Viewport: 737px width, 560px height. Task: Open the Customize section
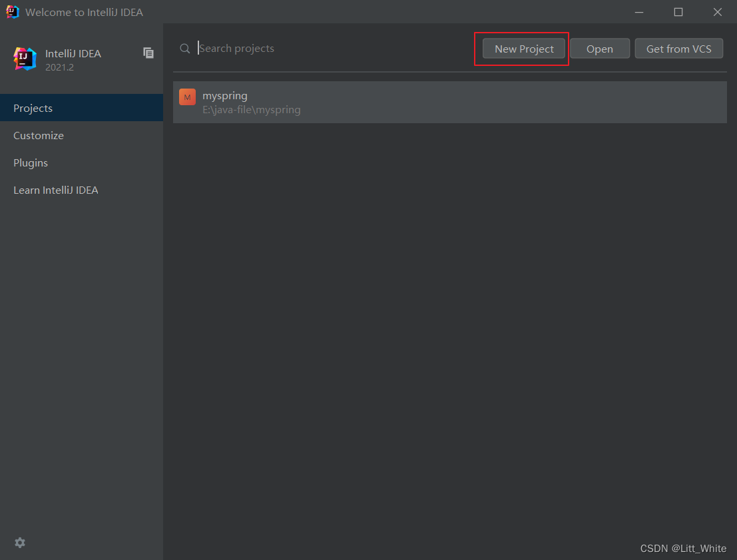click(x=81, y=135)
